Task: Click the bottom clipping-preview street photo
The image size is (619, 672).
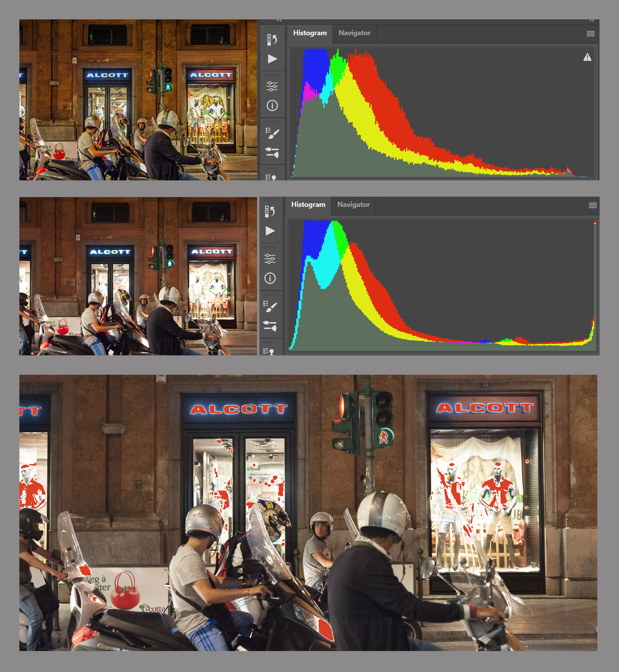Action: (x=308, y=513)
